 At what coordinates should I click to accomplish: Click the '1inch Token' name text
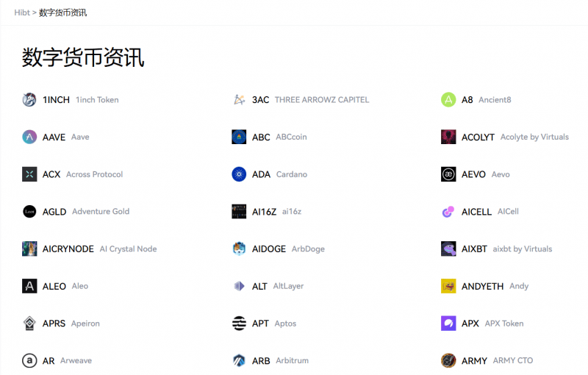[x=97, y=100]
